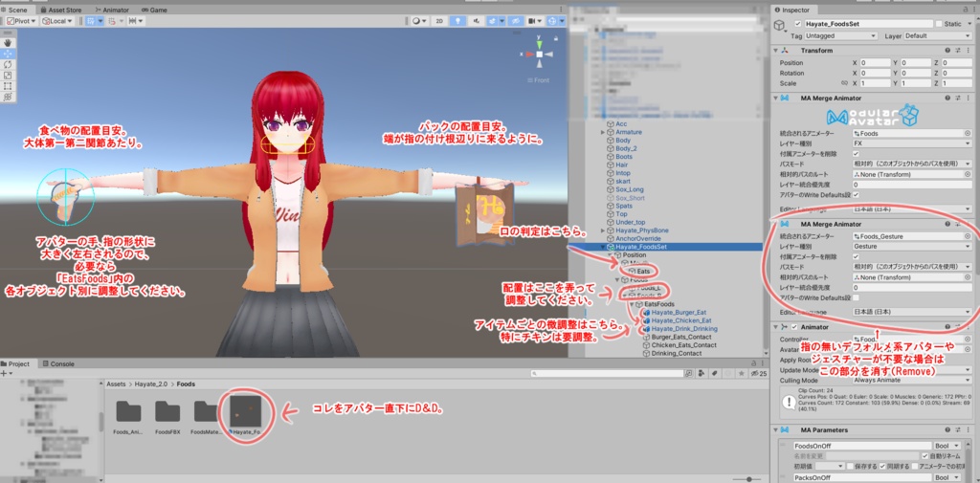
Task: Toggle scene lighting bulb icon
Action: click(458, 21)
